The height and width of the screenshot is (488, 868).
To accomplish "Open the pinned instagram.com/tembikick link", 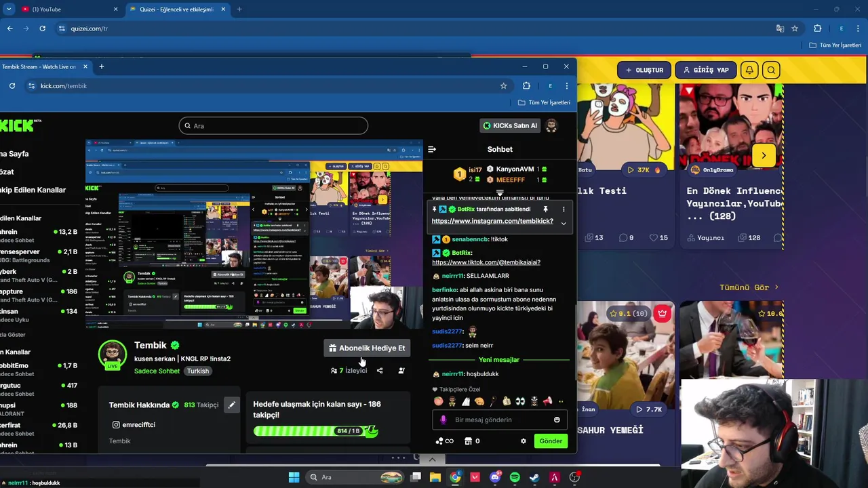I will tap(492, 221).
